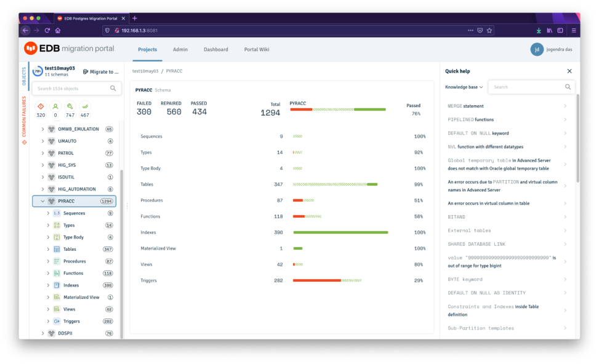Open the PIPELINED functions help article
The height and width of the screenshot is (364, 599).
pos(507,119)
